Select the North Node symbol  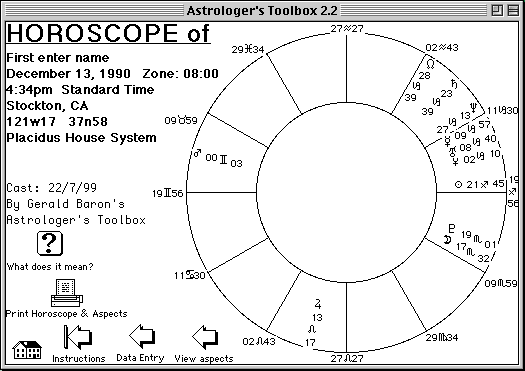(431, 64)
